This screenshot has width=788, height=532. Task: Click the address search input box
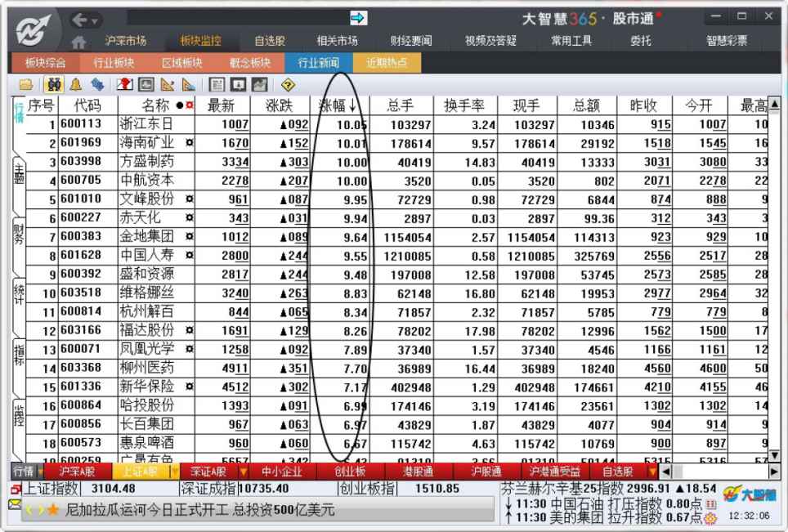pyautogui.click(x=238, y=18)
